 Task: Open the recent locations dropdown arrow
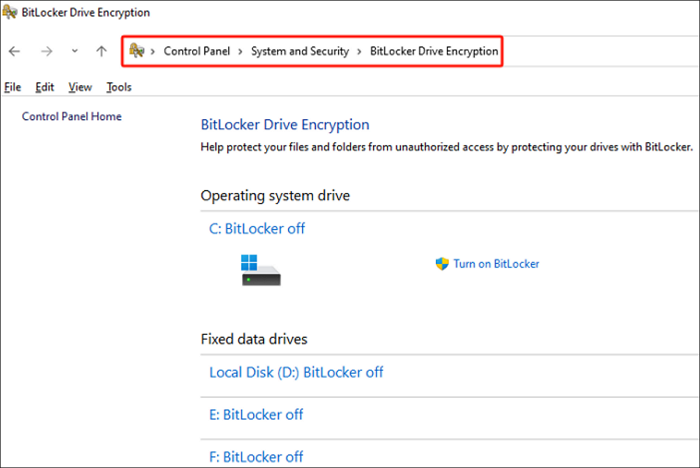pyautogui.click(x=75, y=51)
